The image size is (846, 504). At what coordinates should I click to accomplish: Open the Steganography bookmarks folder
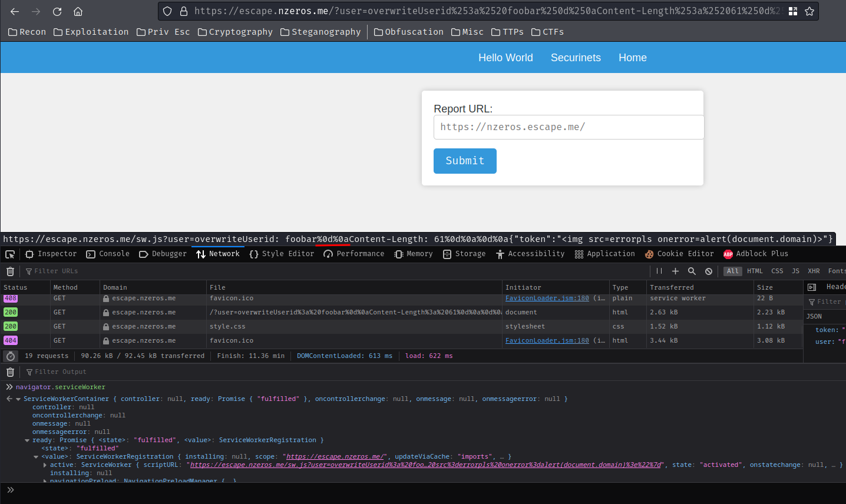click(320, 32)
